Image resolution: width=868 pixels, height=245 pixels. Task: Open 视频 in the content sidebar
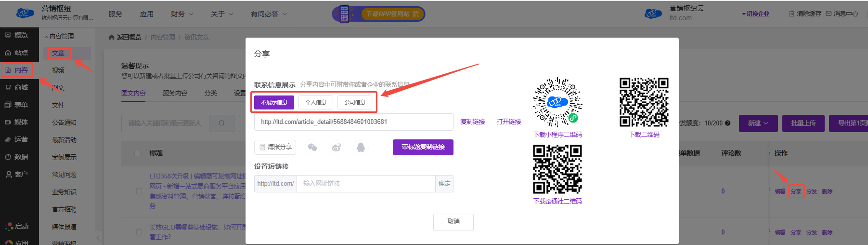tap(58, 70)
